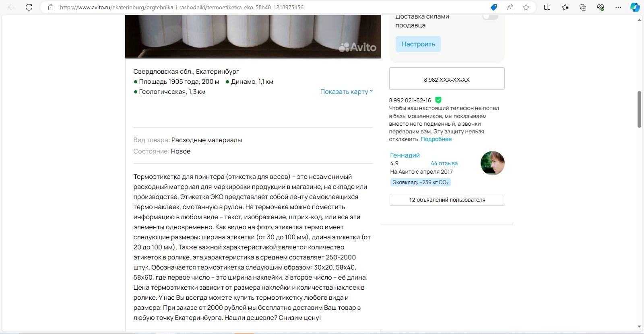
Task: Click the "На Авито с апреля 2017" text
Action: (x=421, y=172)
